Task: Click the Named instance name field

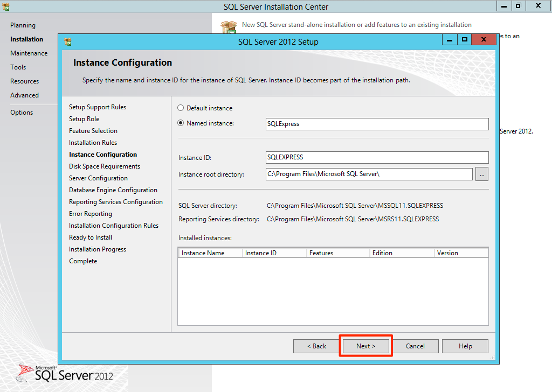Action: coord(377,124)
